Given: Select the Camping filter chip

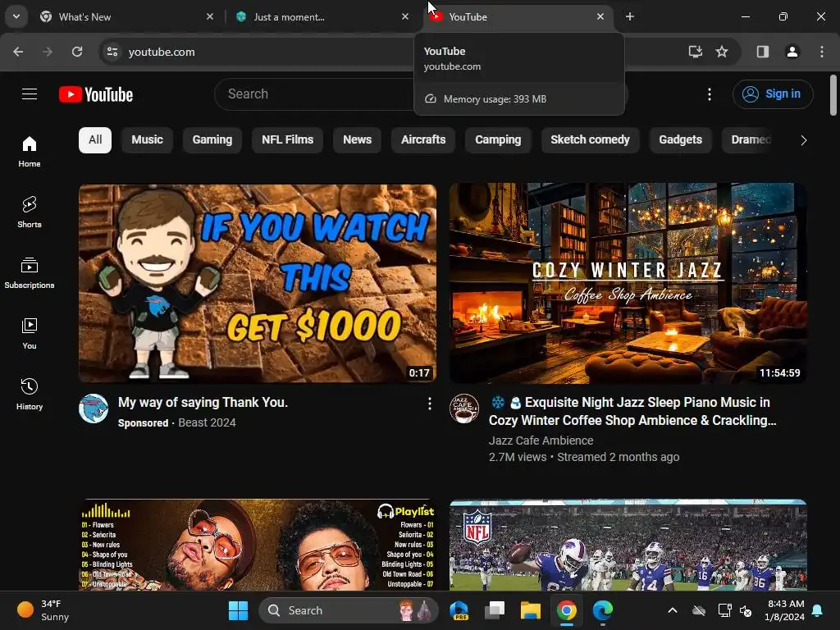Looking at the screenshot, I should [498, 139].
